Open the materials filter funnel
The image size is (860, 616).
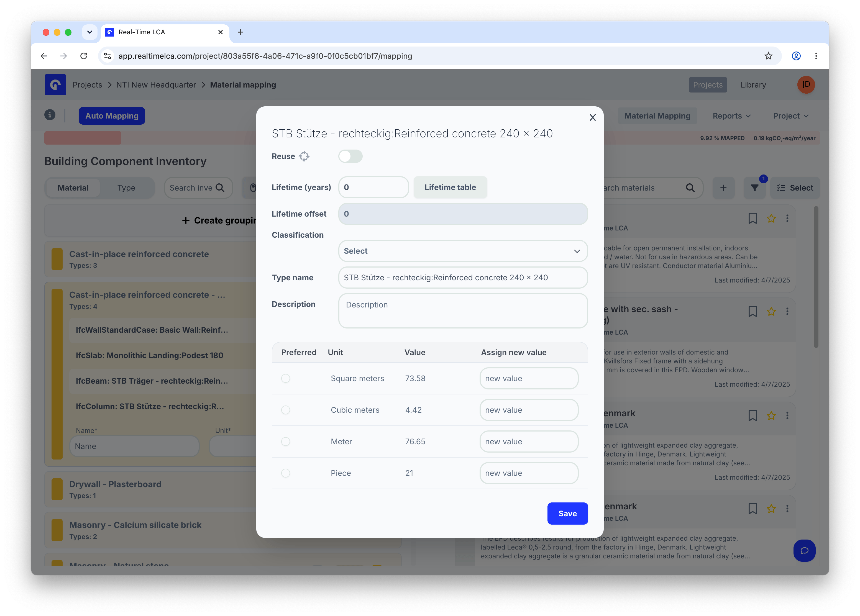pos(755,188)
